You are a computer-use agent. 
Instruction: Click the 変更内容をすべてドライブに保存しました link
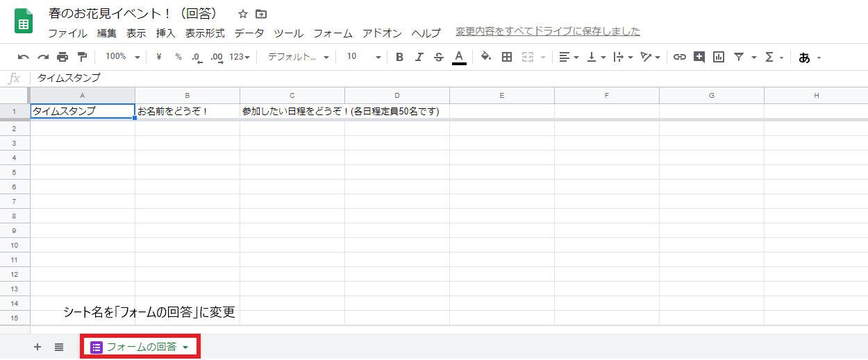pos(548,31)
